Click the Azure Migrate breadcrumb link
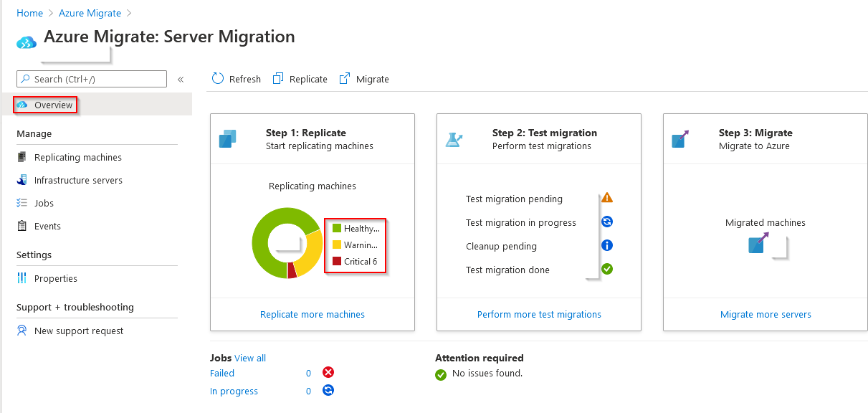868x413 pixels. (x=90, y=13)
